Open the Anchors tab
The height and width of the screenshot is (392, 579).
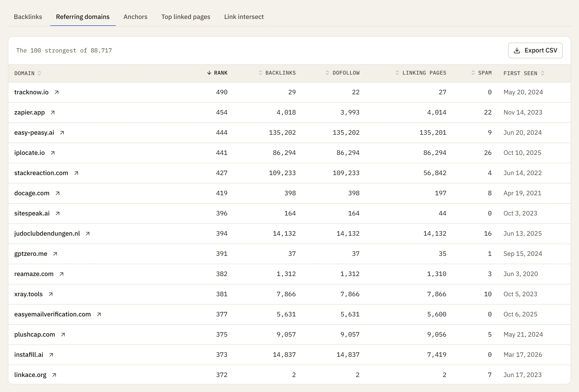(135, 17)
